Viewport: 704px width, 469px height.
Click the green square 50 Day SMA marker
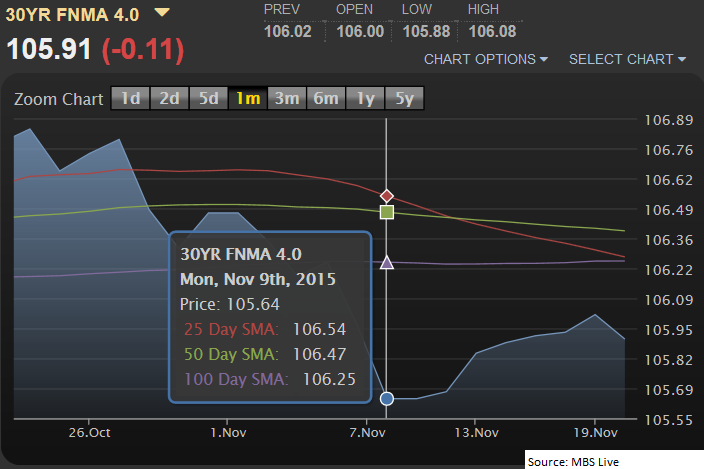point(387,212)
